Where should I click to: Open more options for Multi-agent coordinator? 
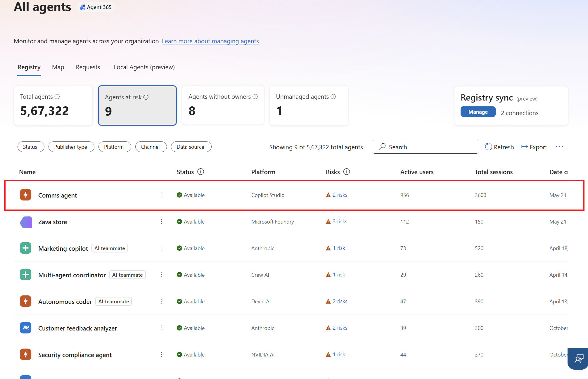coord(162,275)
